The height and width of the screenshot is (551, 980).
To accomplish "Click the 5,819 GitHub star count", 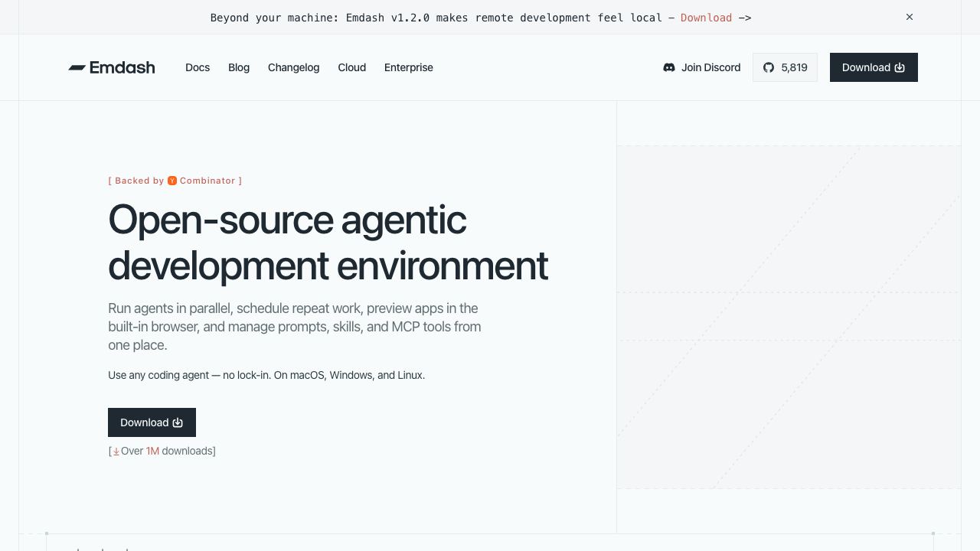I will (794, 67).
